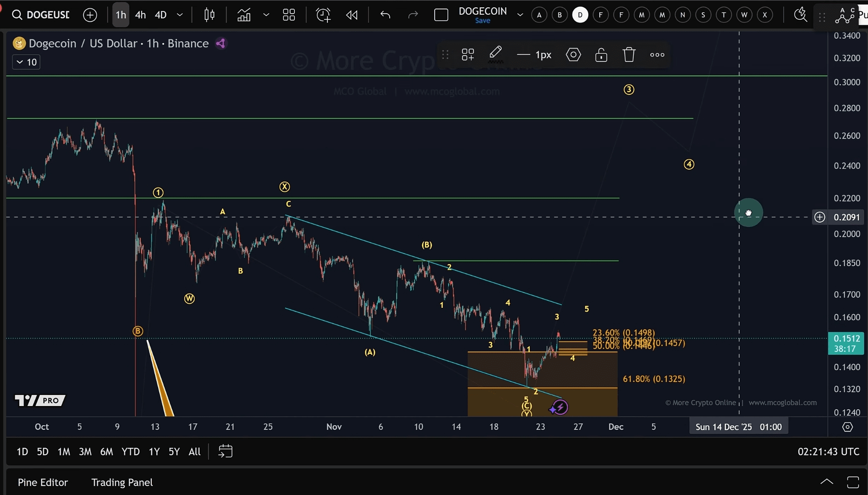
Task: Click the add symbol plus icon
Action: pyautogui.click(x=90, y=15)
